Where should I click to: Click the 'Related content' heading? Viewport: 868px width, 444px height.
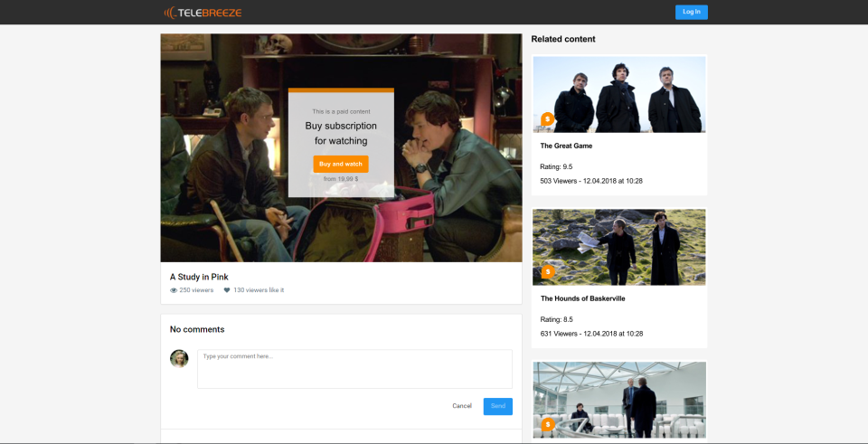pyautogui.click(x=563, y=39)
